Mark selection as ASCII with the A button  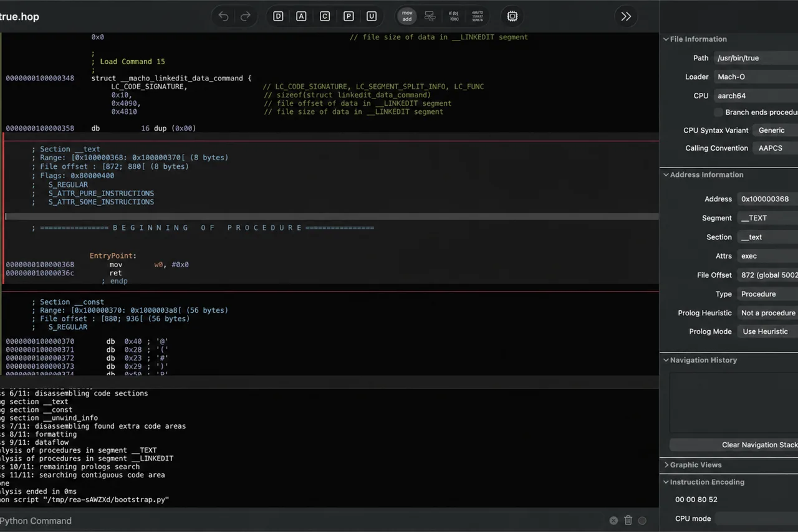coord(301,16)
